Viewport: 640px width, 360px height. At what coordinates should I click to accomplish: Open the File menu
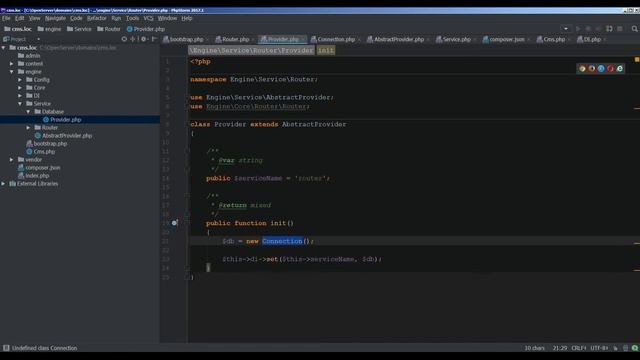click(6, 18)
